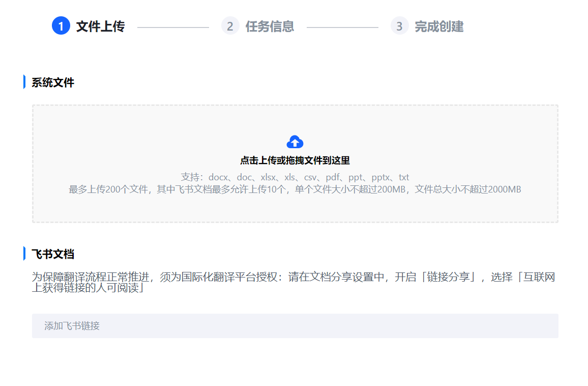Click the cloud upload icon

(295, 142)
